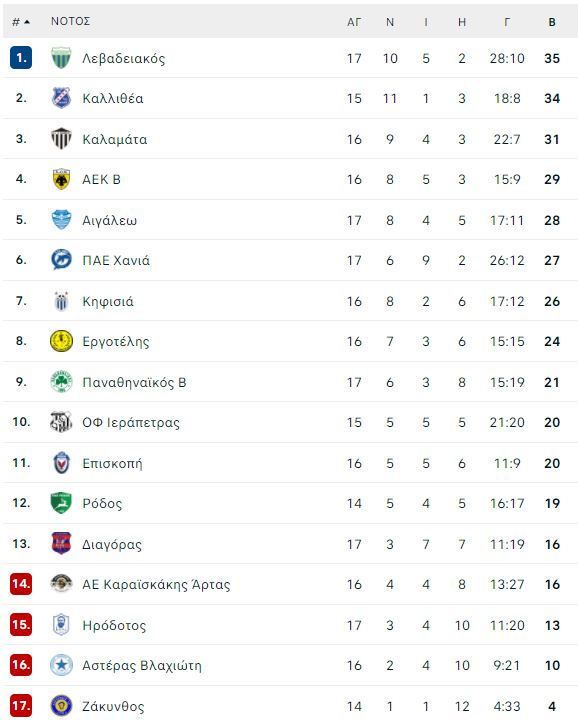Click the Ζάκυνθος team badge

point(61,706)
